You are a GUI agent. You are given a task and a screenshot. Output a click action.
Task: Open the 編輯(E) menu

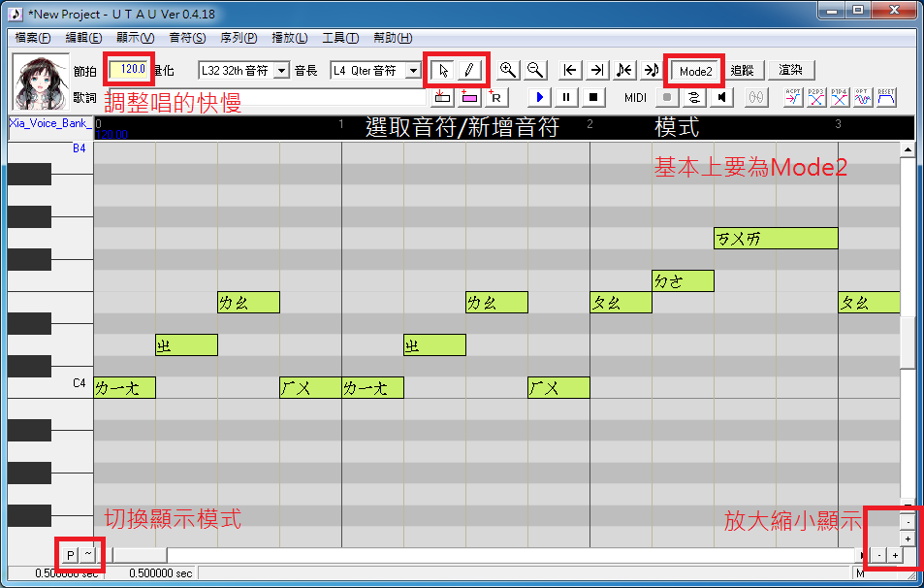[x=83, y=38]
